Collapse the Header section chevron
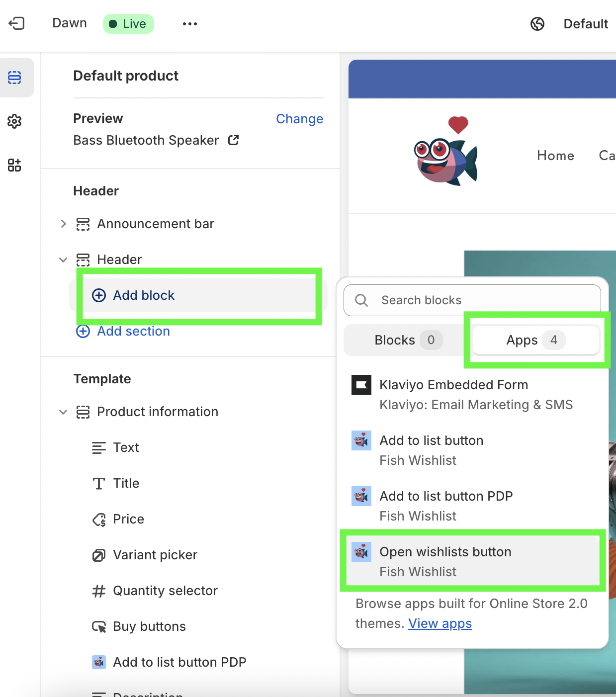This screenshot has height=697, width=616. [63, 260]
